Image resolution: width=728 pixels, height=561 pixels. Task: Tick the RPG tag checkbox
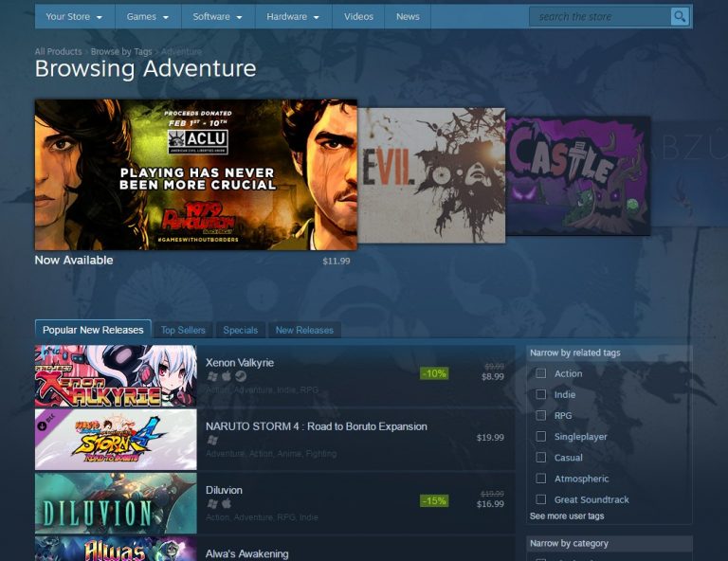pyautogui.click(x=541, y=415)
